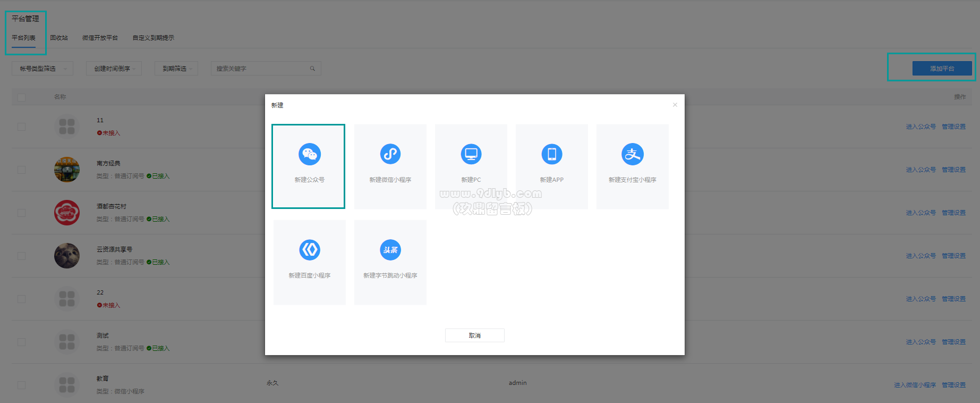Click 管理设置 for 云资源共享号
The image size is (980, 403).
(954, 256)
